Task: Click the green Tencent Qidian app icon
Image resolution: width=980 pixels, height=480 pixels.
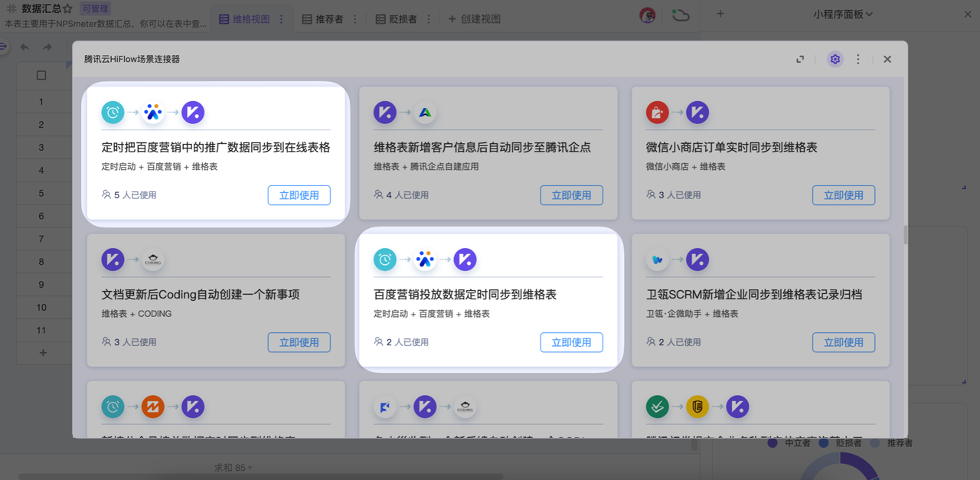Action: click(425, 113)
